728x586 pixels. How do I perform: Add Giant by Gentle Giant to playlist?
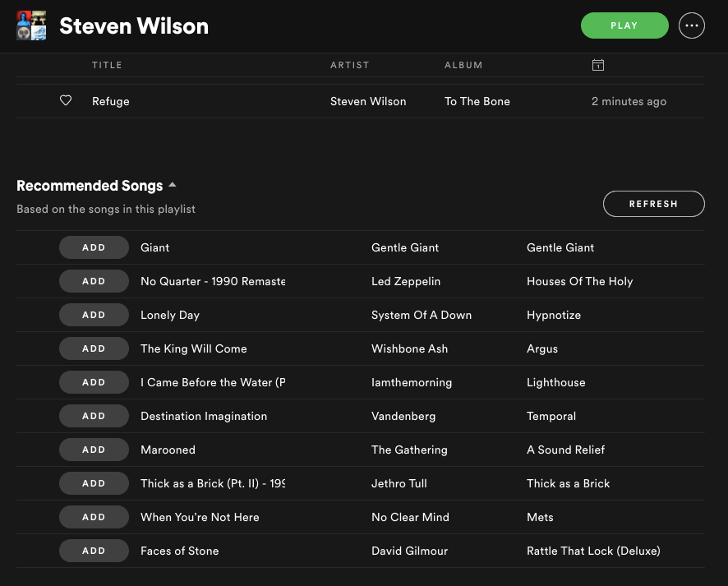(x=94, y=247)
